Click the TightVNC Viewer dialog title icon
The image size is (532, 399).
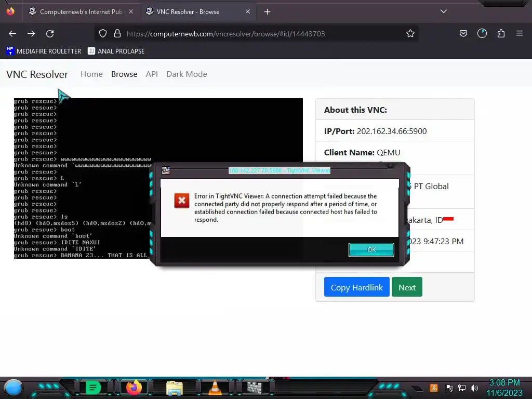[166, 170]
